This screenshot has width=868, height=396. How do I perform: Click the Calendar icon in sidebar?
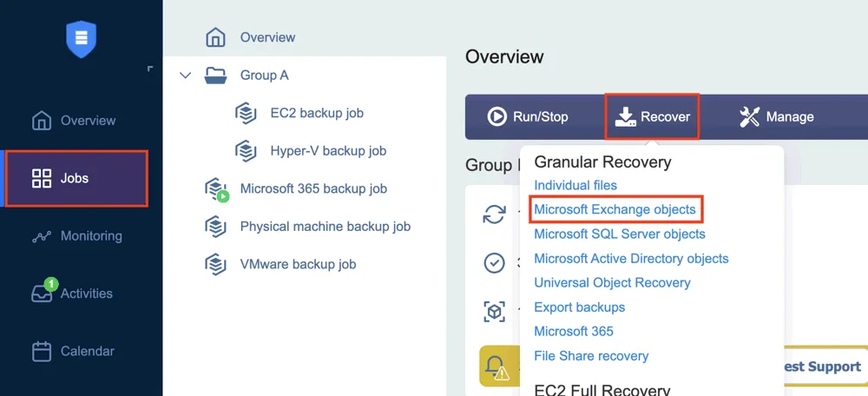coord(42,352)
